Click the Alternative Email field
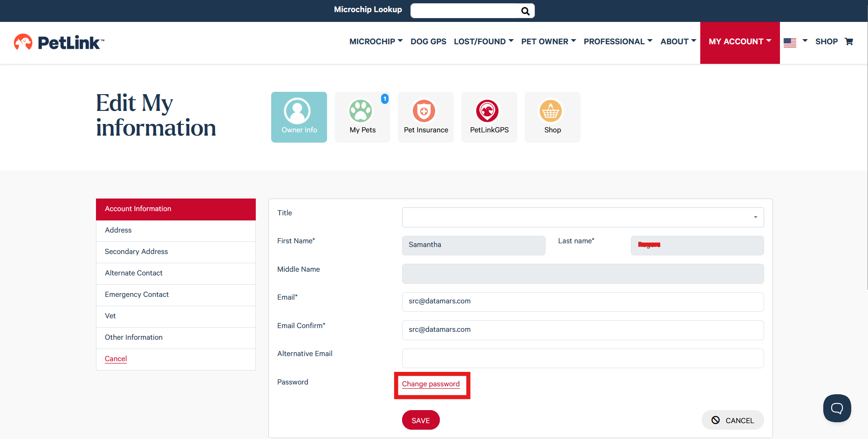This screenshot has height=439, width=868. (583, 358)
